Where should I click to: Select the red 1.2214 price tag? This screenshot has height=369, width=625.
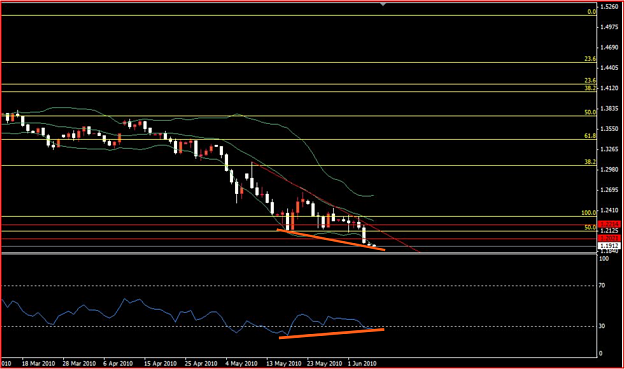tap(609, 224)
